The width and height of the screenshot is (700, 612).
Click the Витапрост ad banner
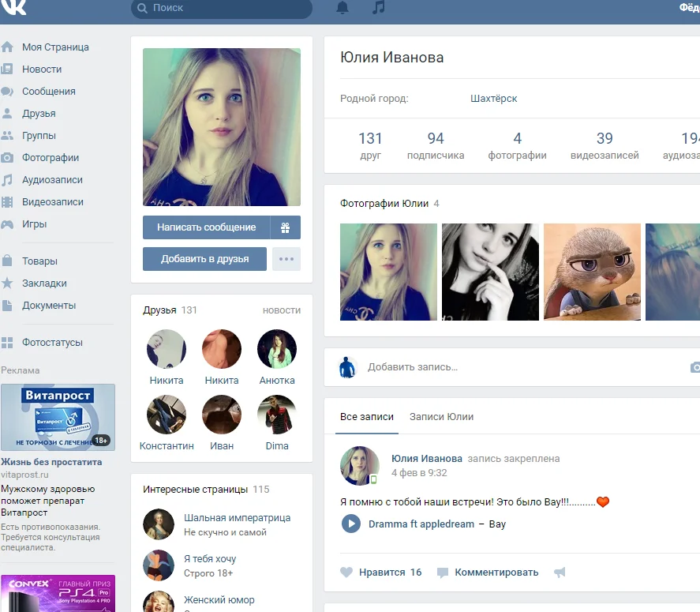pos(58,417)
